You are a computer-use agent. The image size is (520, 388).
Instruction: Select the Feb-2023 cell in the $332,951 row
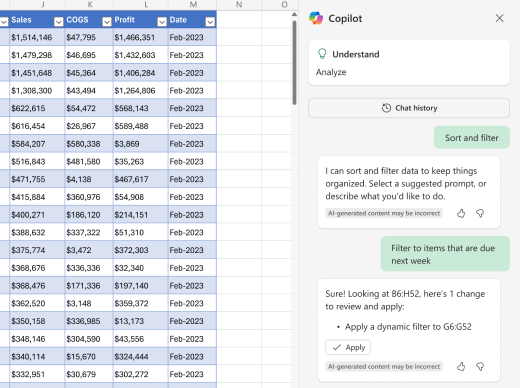pyautogui.click(x=192, y=374)
